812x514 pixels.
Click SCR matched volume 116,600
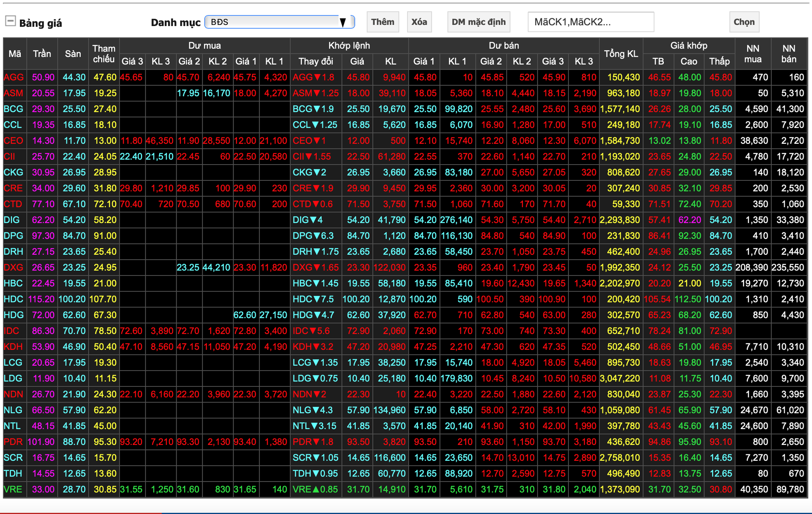coord(390,458)
